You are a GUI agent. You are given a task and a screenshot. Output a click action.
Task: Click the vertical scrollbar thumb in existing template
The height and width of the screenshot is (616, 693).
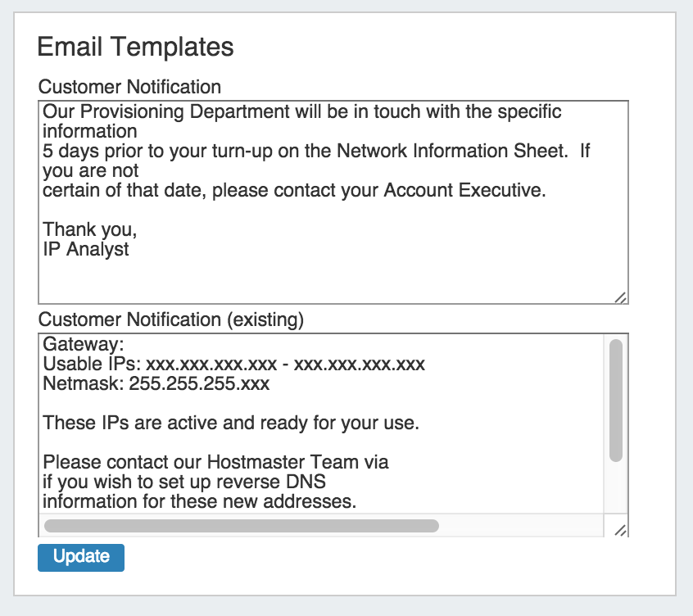coord(616,400)
